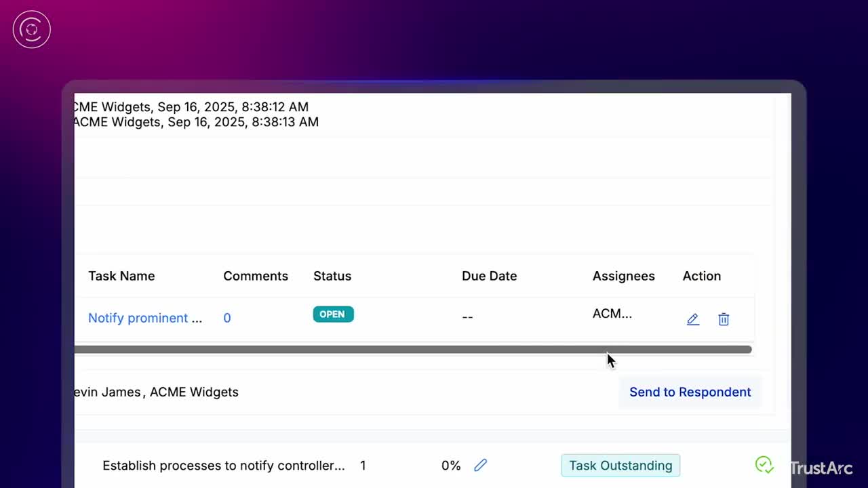Click the 8:38:13 AM timestamp line
The height and width of the screenshot is (488, 868).
196,122
